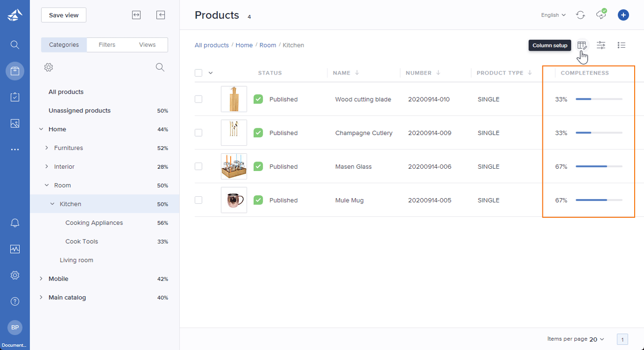Go to All products breadcrumb link
Image resolution: width=644 pixels, height=350 pixels.
click(212, 45)
